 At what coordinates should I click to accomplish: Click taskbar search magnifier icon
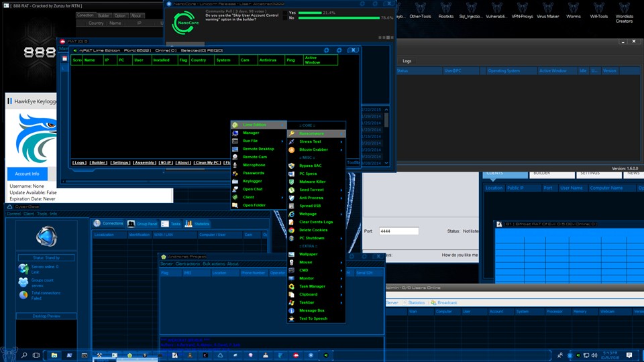click(24, 355)
